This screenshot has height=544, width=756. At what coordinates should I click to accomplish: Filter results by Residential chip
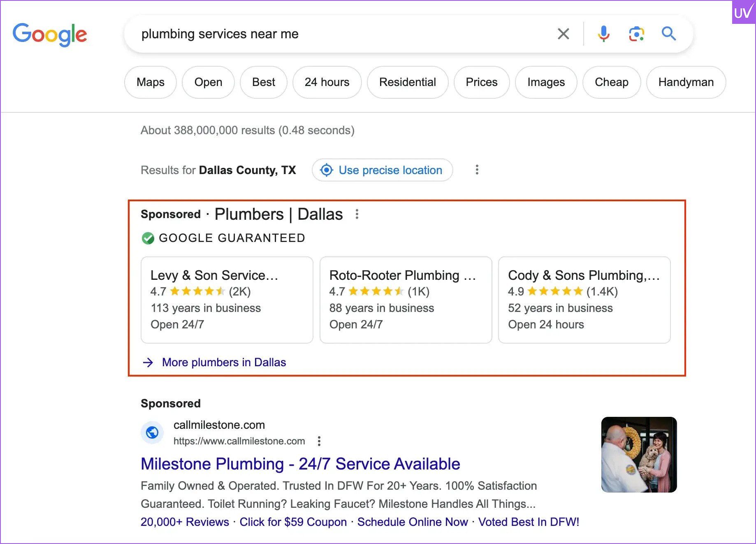[408, 82]
